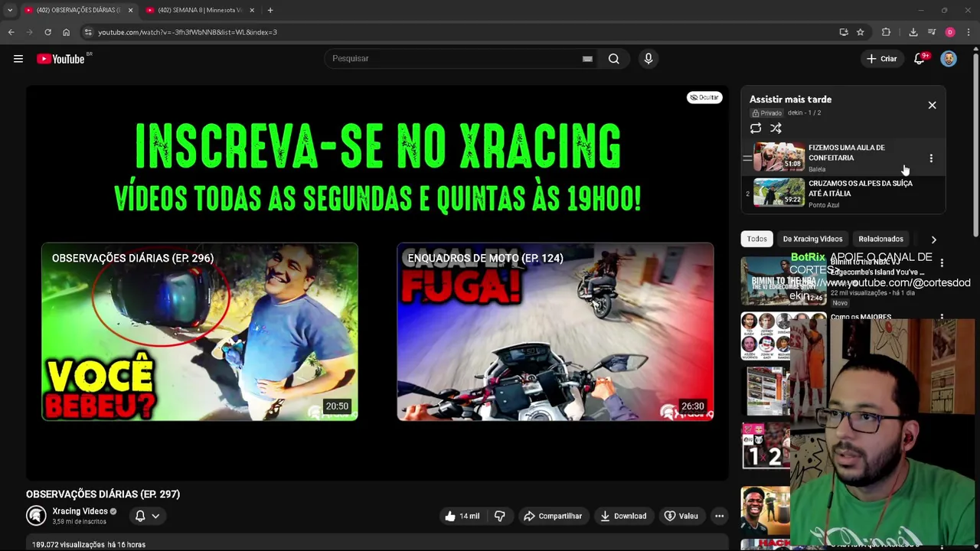Viewport: 980px width, 551px height.
Task: Open the Xracing Videos channel avatar
Action: pos(36,516)
